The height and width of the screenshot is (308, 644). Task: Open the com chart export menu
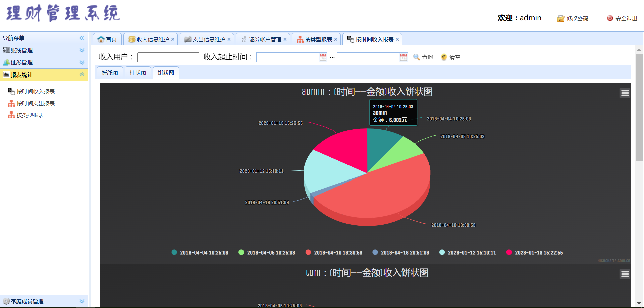[625, 274]
